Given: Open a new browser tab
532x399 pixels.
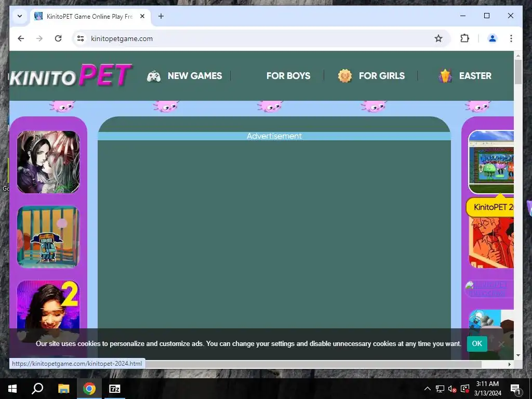Looking at the screenshot, I should [x=161, y=16].
